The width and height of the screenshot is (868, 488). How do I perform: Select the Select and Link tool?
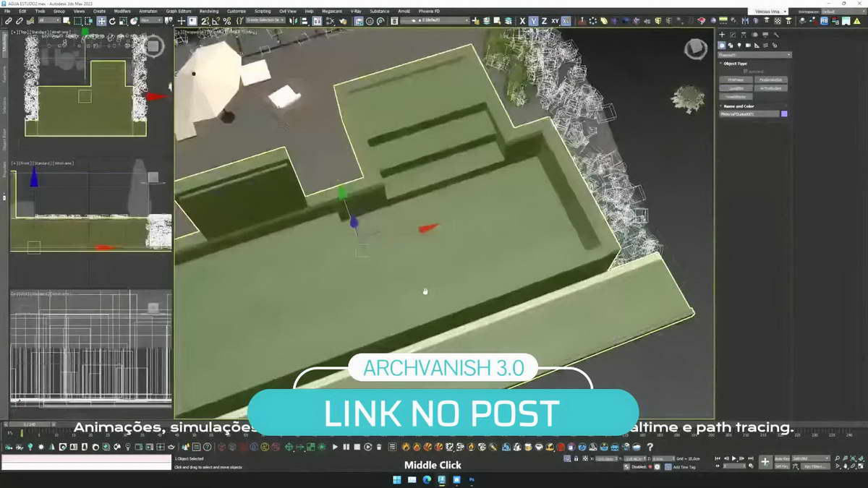pyautogui.click(x=8, y=22)
